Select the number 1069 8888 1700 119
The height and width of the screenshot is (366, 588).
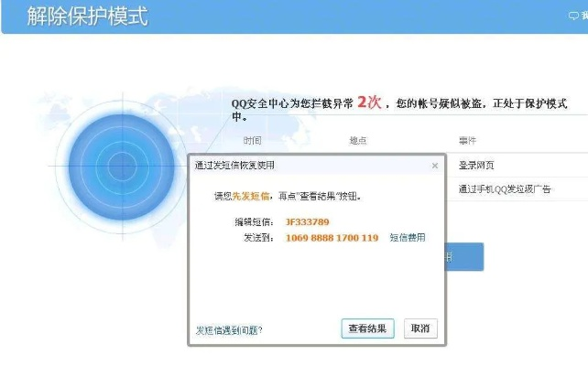[332, 238]
